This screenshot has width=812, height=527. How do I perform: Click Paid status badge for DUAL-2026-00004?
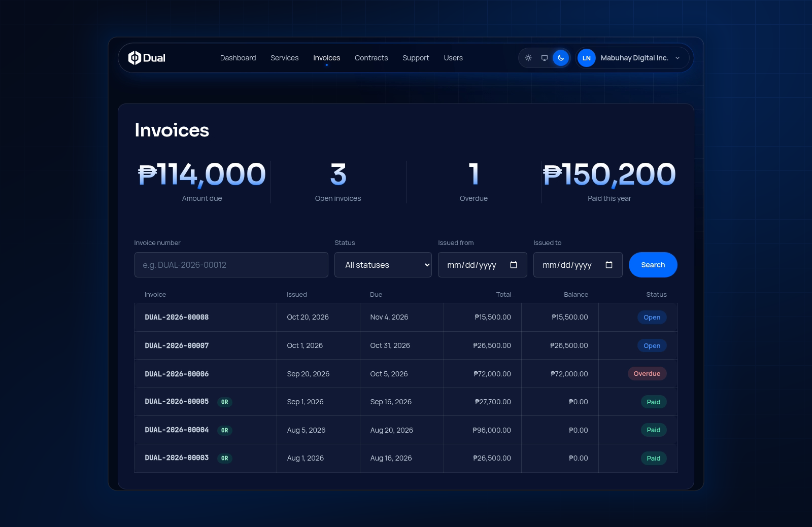[654, 430]
